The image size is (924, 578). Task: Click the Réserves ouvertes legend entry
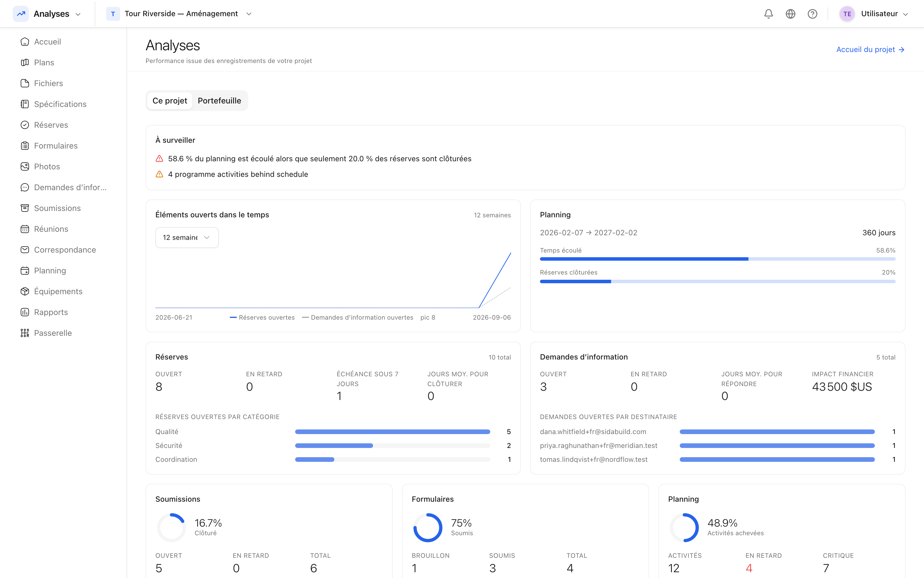click(x=262, y=317)
